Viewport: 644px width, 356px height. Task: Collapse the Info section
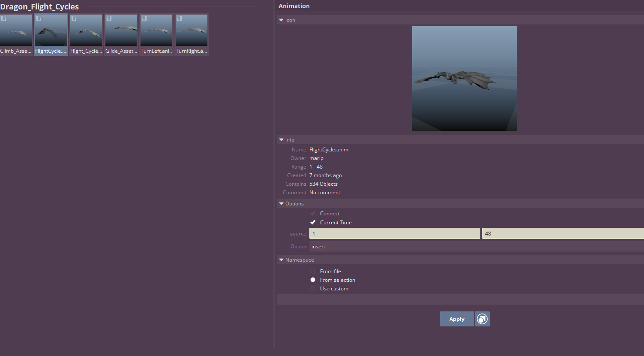click(281, 140)
